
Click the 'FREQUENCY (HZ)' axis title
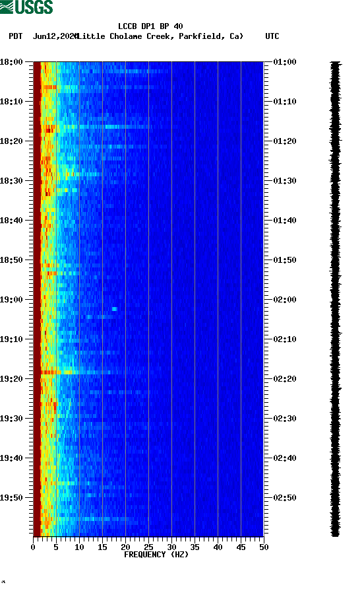(x=156, y=555)
